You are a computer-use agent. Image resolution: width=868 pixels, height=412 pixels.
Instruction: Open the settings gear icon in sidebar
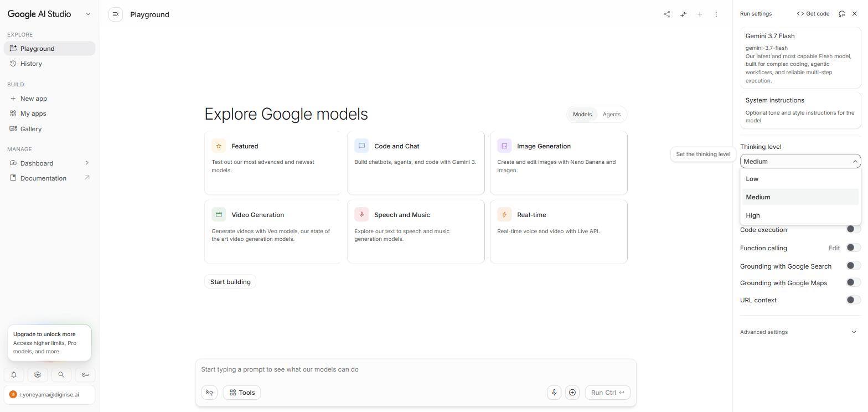[38, 375]
